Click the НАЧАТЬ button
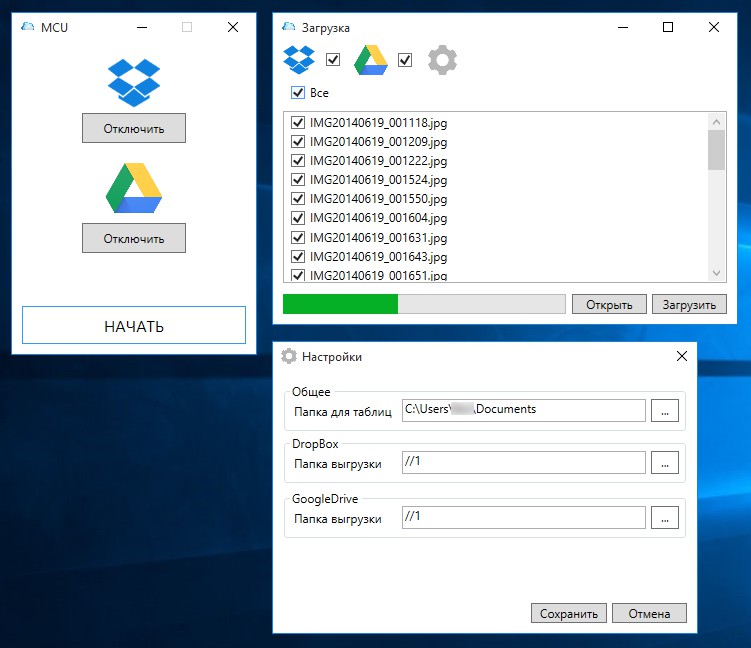The height and width of the screenshot is (648, 751). pos(134,325)
